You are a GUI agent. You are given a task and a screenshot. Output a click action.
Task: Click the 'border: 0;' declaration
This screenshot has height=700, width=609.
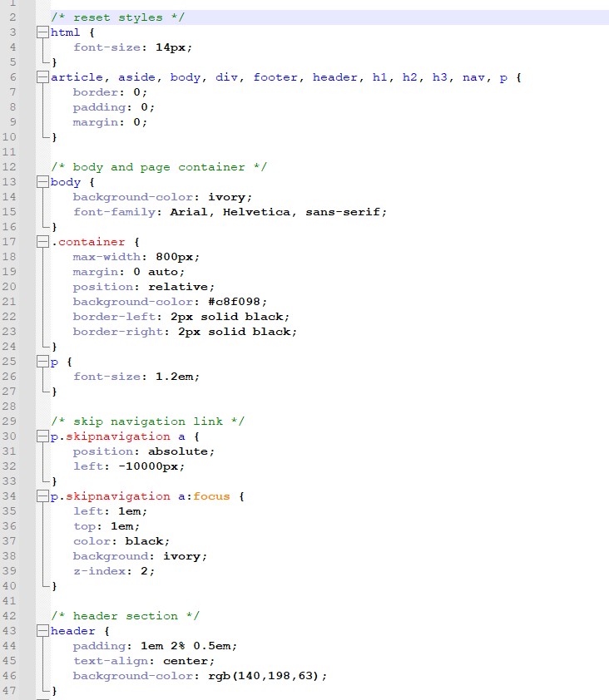click(110, 92)
